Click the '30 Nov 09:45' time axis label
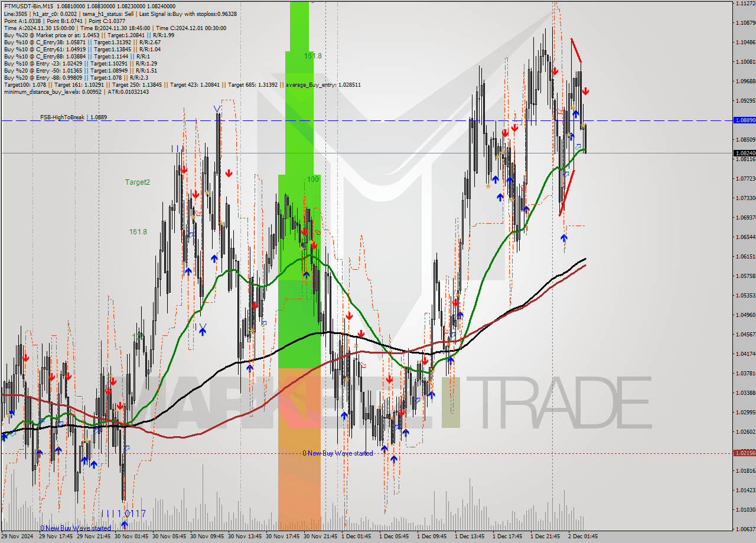 tap(207, 537)
